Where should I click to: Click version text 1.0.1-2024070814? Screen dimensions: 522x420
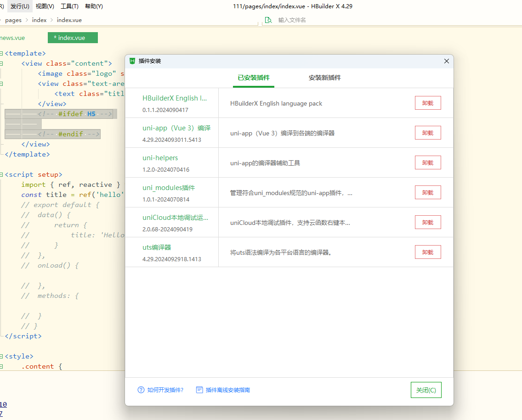click(166, 200)
